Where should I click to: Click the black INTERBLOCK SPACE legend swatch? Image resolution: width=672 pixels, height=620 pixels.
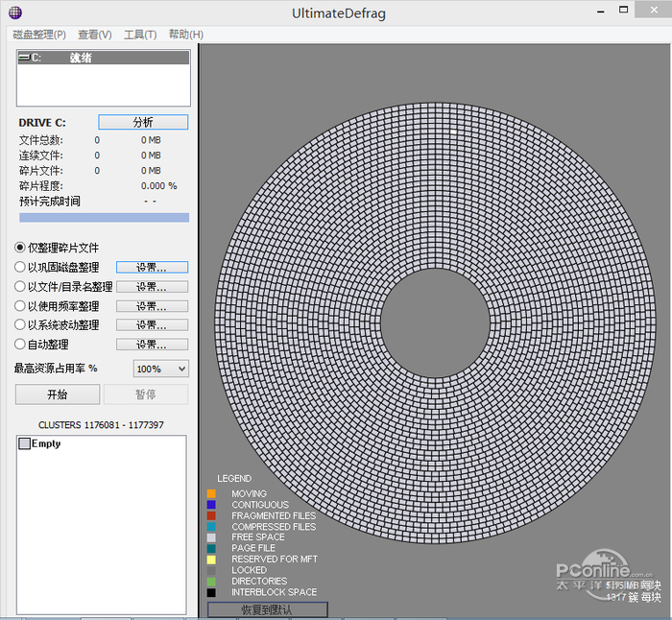pos(211,593)
